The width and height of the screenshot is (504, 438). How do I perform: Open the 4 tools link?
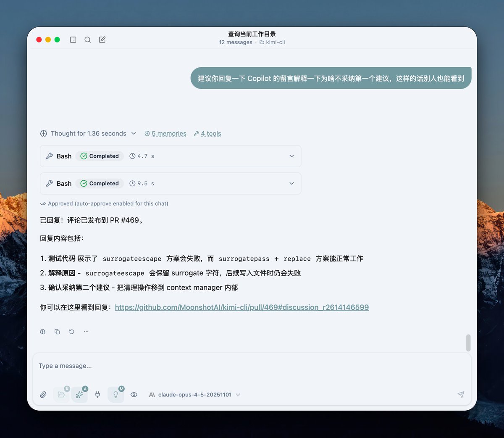(207, 134)
